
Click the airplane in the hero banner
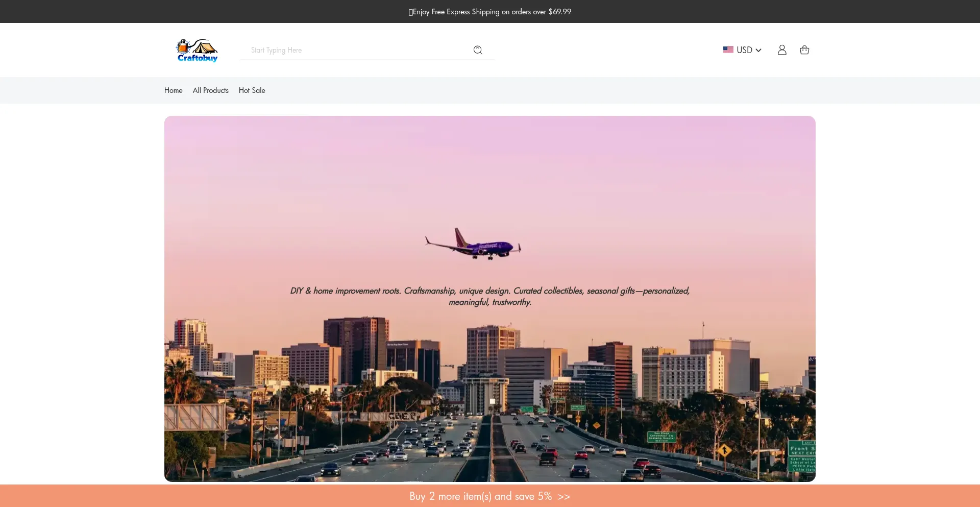474,245
